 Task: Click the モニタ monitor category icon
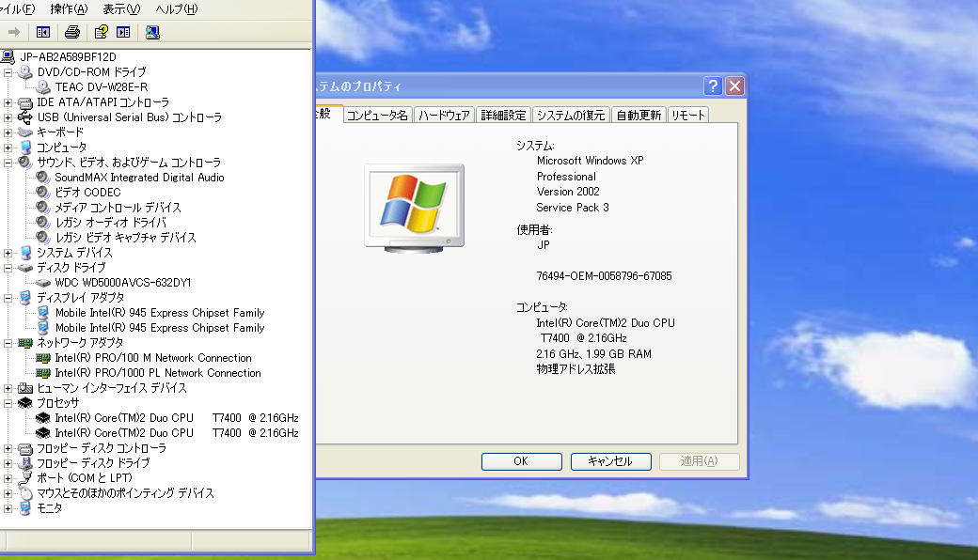[25, 508]
